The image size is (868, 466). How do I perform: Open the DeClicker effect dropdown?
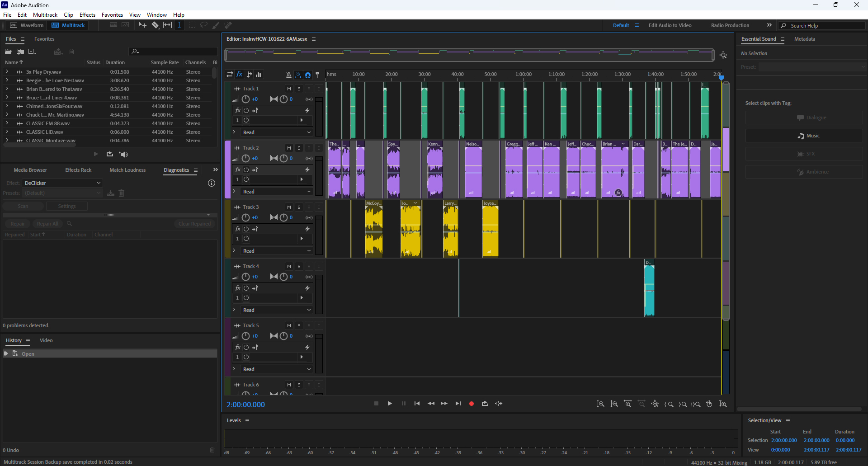[62, 183]
